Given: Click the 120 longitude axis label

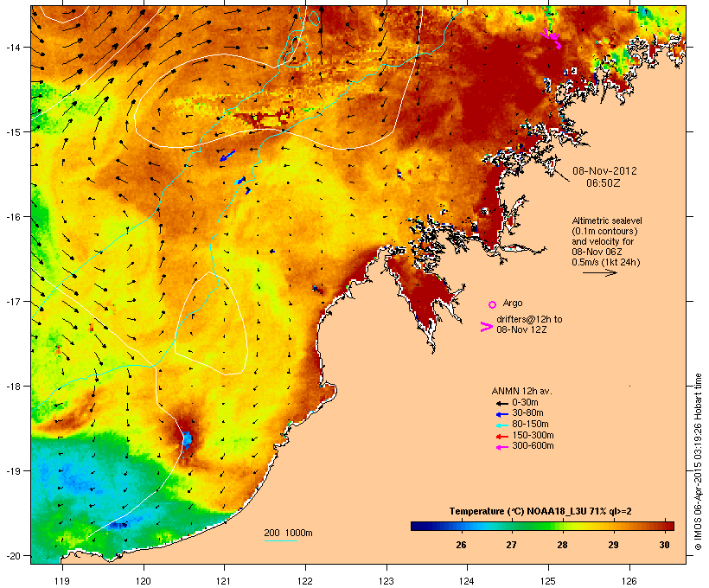Looking at the screenshot, I should click(x=144, y=581).
